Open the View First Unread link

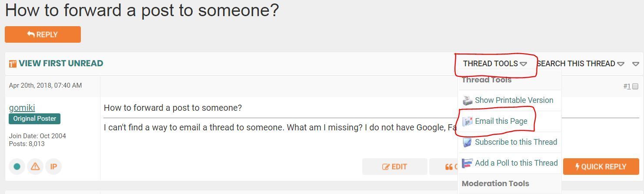coord(61,64)
